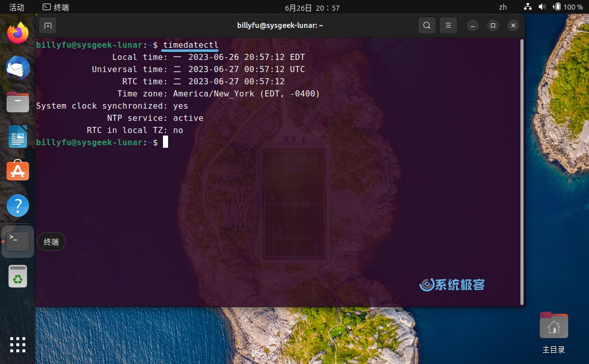Launch Firefox from the dock
Screen dimensions: 589x364
(18, 33)
